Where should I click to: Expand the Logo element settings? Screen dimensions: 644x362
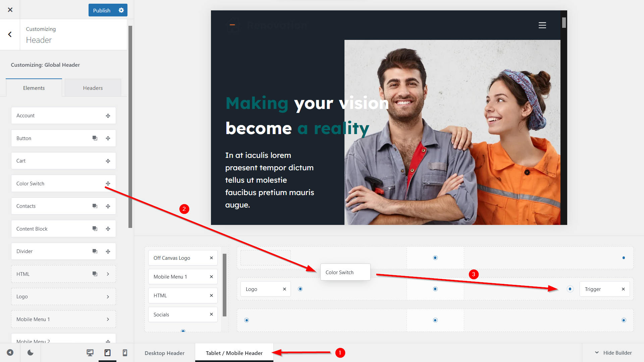click(108, 297)
